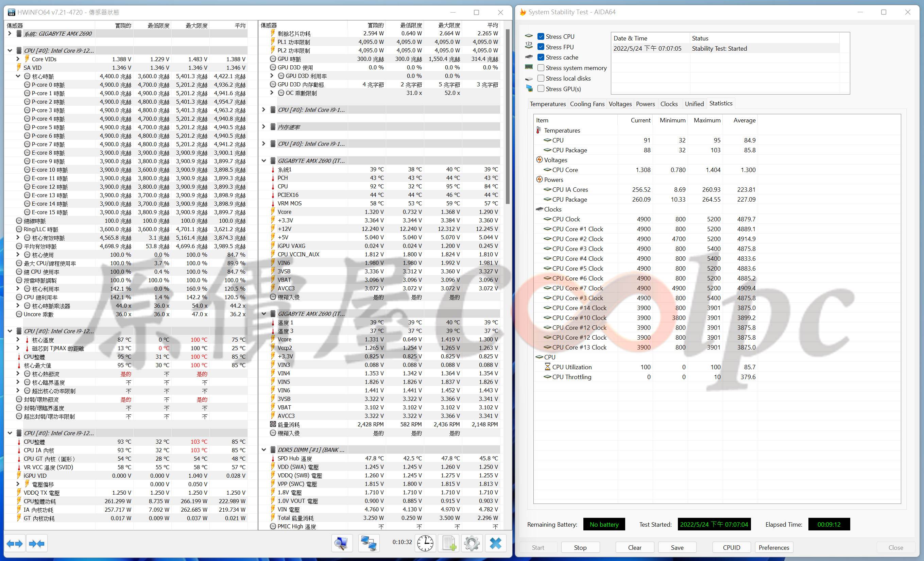The height and width of the screenshot is (561, 924).
Task: Expand the 系統: GIGABYTE AMX Z690 group
Action: pyautogui.click(x=10, y=34)
